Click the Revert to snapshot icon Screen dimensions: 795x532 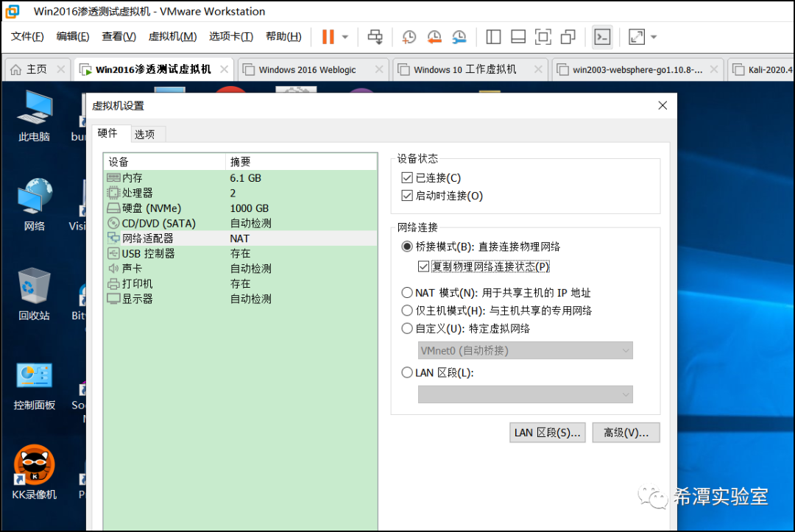tap(434, 37)
